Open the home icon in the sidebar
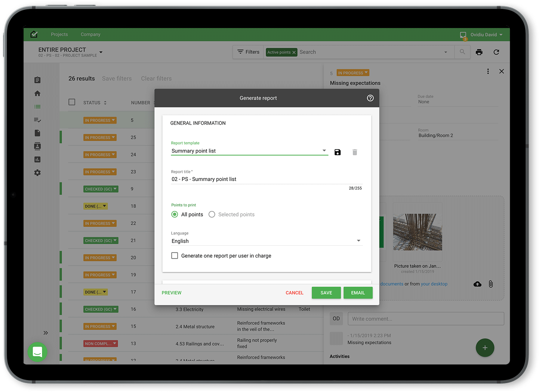This screenshot has width=539, height=392. coord(37,93)
